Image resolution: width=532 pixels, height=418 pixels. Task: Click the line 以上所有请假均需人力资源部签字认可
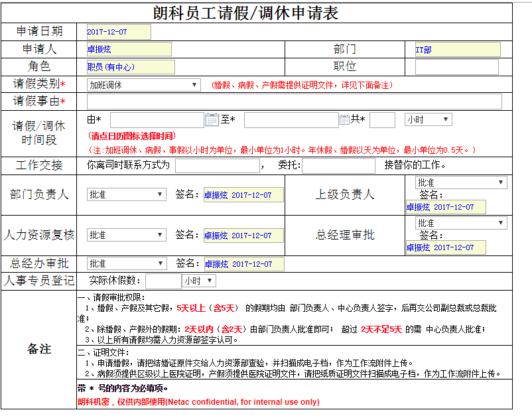(161, 340)
